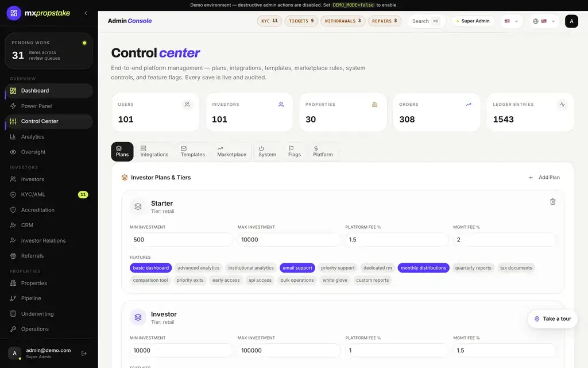Select the Plans tab
Image resolution: width=588 pixels, height=368 pixels.
coord(122,151)
